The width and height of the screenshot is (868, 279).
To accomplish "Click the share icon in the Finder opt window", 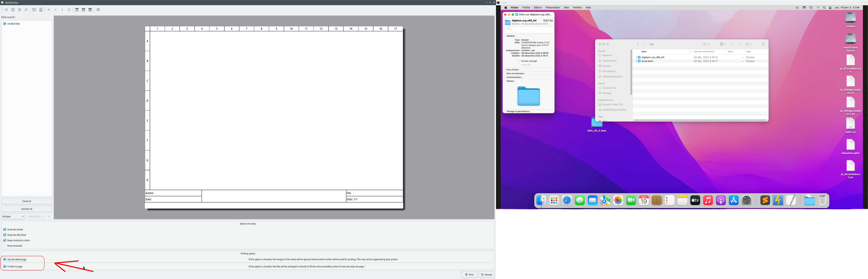I will 732,44.
